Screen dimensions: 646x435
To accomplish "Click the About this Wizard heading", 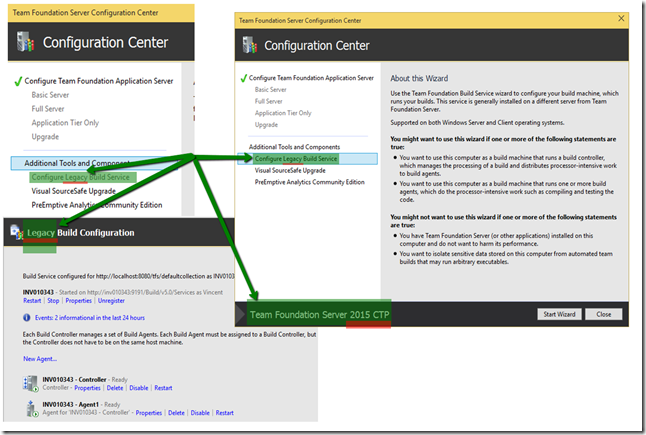I will pos(419,78).
